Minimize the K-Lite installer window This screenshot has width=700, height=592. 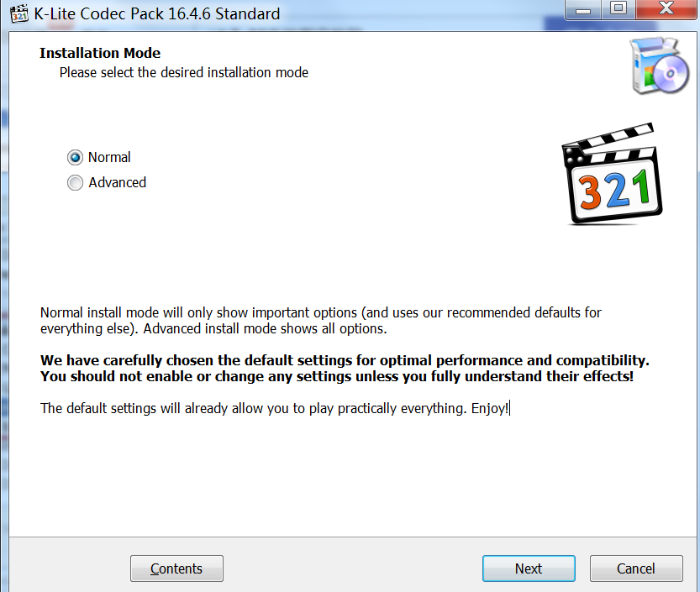click(582, 9)
